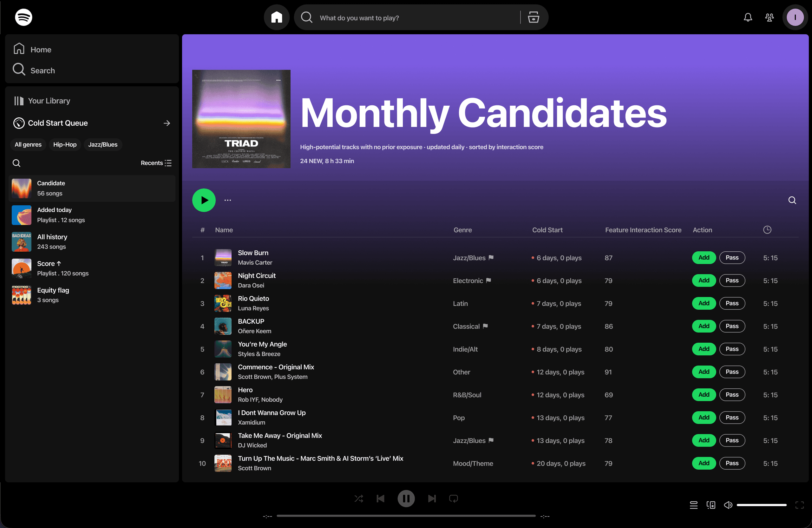Toggle shuffle playback
The width and height of the screenshot is (812, 528).
point(358,498)
